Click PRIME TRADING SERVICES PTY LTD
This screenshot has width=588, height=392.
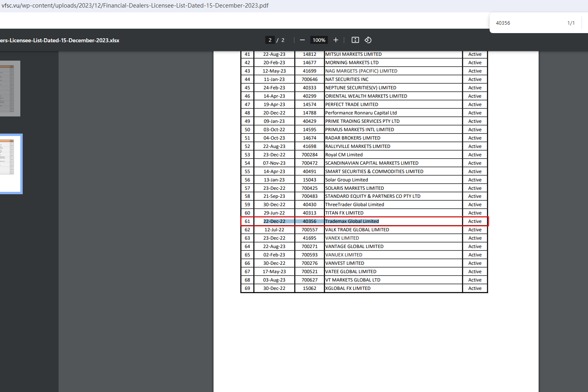pos(363,121)
